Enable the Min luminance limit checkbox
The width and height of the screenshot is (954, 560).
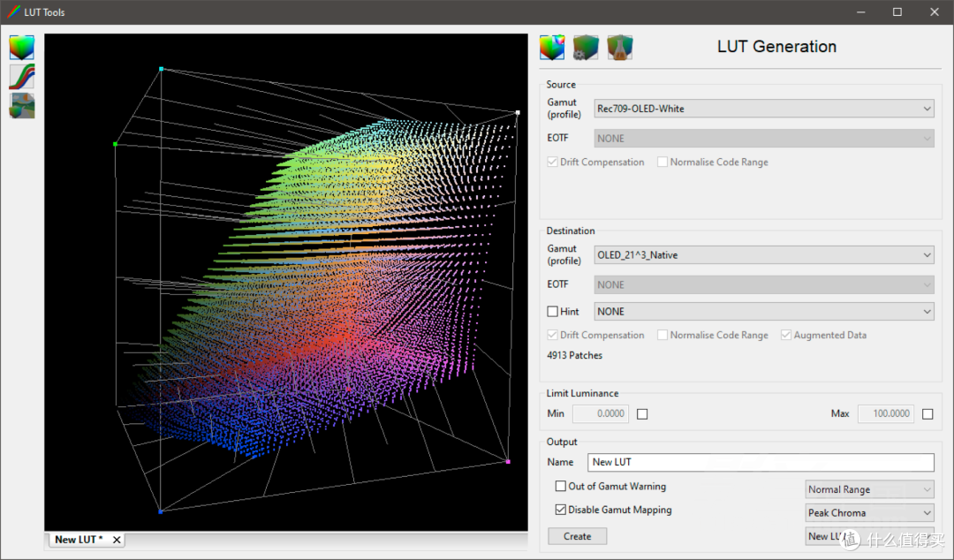[x=642, y=414]
